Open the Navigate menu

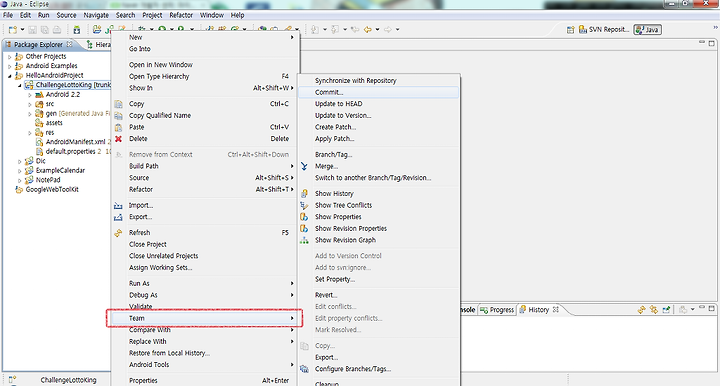[96, 15]
